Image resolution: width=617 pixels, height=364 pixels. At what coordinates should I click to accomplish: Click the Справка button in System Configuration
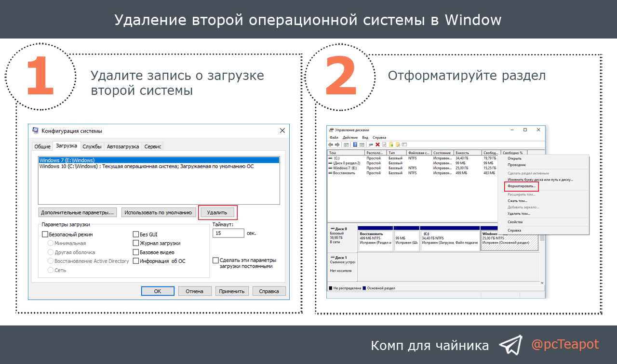[x=269, y=291]
